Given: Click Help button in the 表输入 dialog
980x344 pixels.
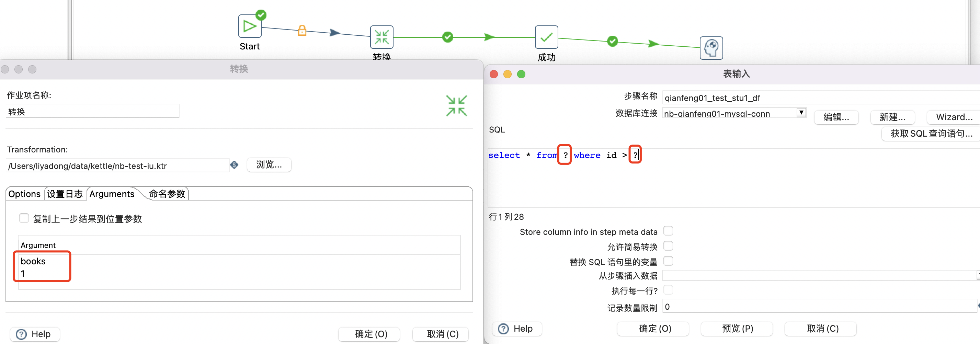Looking at the screenshot, I should tap(517, 329).
